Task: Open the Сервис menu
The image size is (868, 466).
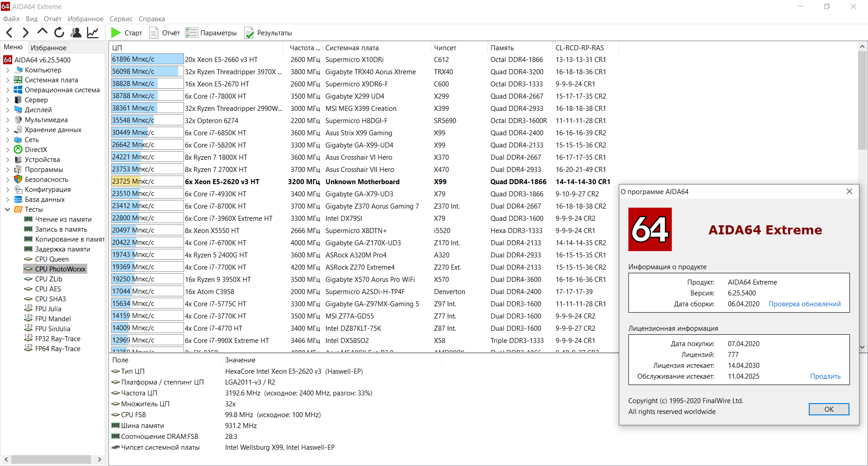Action: pos(121,19)
